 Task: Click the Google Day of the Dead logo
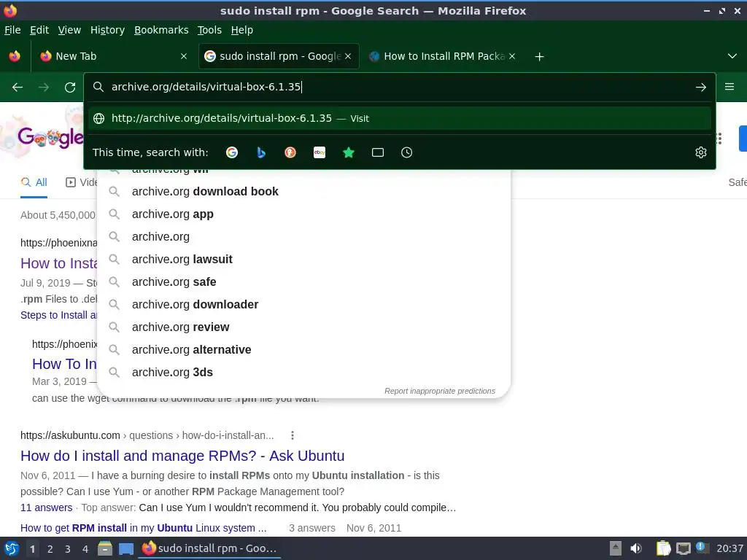(50, 138)
